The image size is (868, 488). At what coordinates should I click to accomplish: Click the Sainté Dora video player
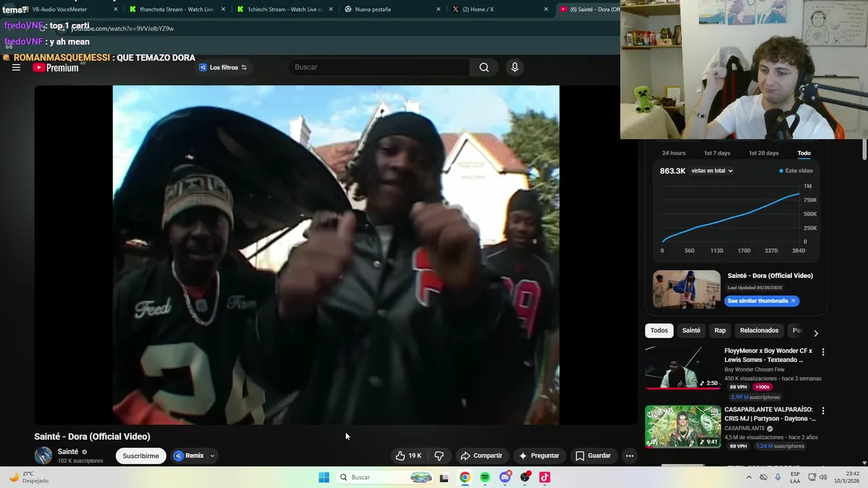336,255
